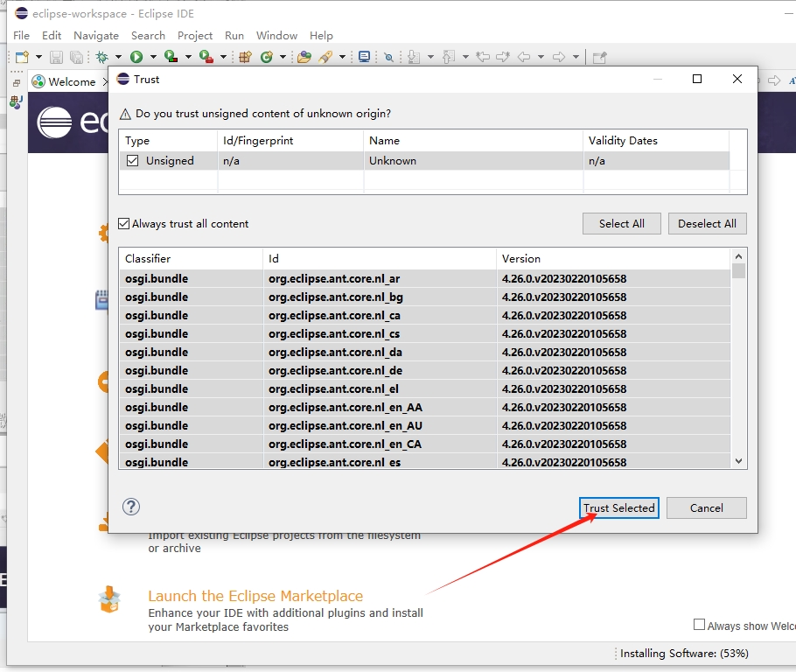This screenshot has width=796, height=672.
Task: Click the Search torch icon in toolbar
Action: (x=325, y=57)
